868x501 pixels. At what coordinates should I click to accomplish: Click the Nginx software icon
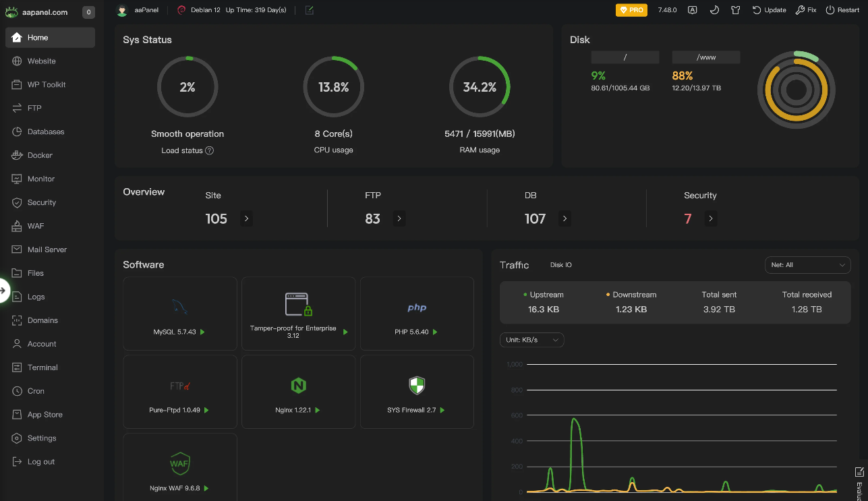[x=298, y=386]
